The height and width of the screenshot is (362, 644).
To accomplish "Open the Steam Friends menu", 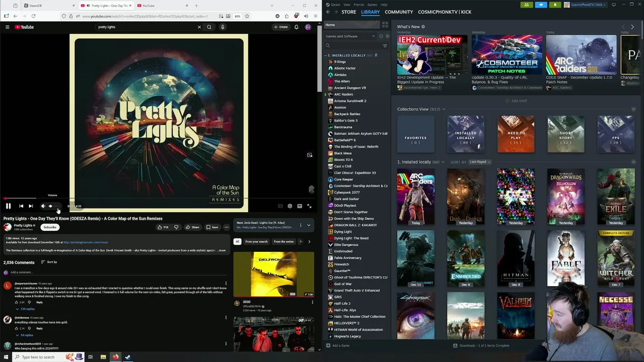I will pyautogui.click(x=359, y=5).
